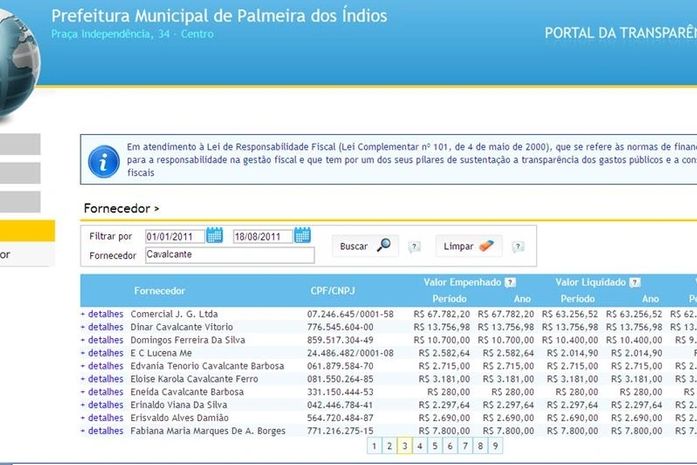Click the Fornecedor column header
Screen dimensions: 697x465
159,291
